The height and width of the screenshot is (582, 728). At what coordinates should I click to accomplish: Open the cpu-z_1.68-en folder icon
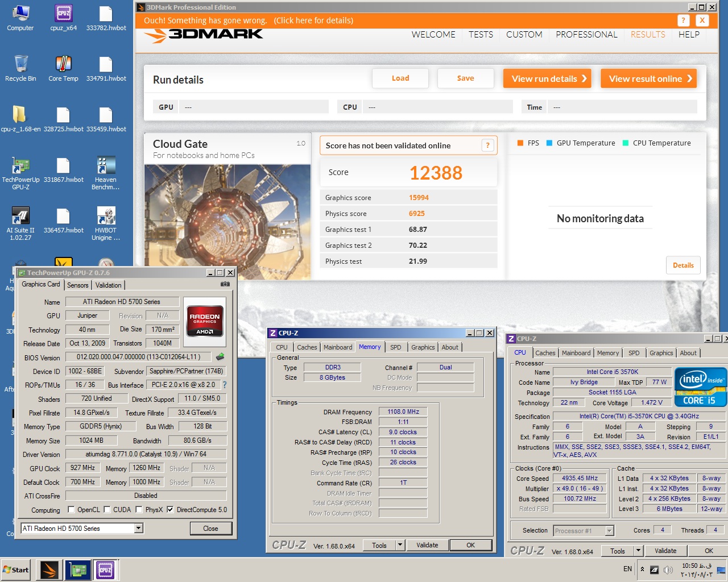click(x=20, y=119)
